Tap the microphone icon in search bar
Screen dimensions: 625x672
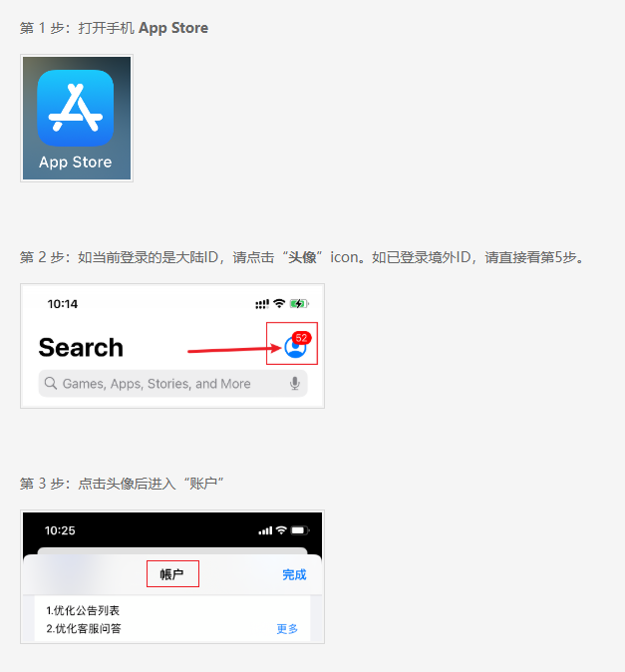[x=295, y=383]
